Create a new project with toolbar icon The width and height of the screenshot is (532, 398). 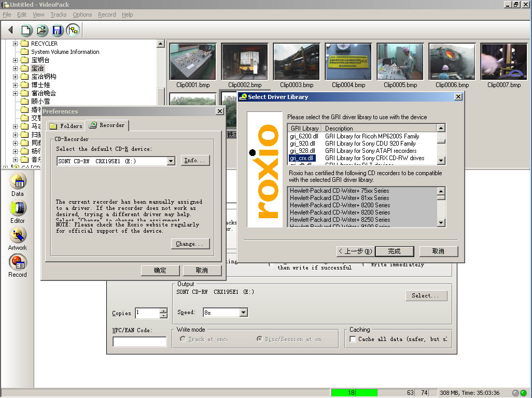point(26,30)
